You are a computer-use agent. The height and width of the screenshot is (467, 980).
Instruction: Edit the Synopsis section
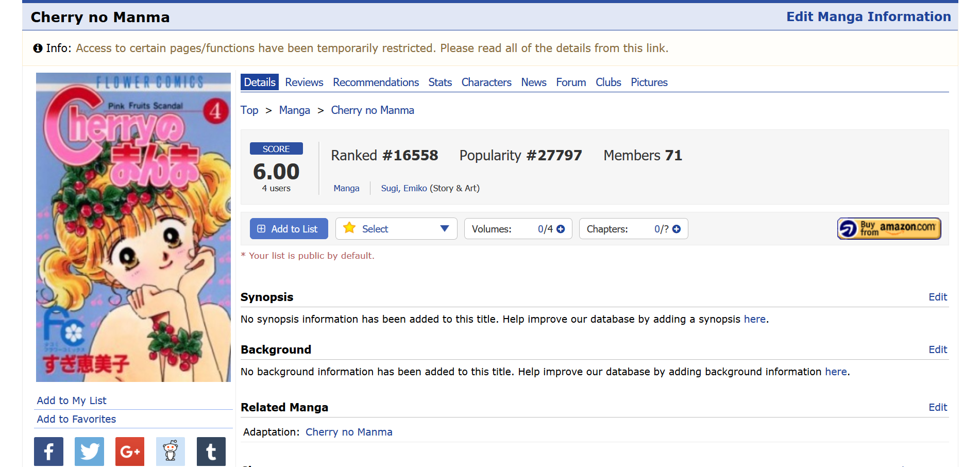pos(937,297)
